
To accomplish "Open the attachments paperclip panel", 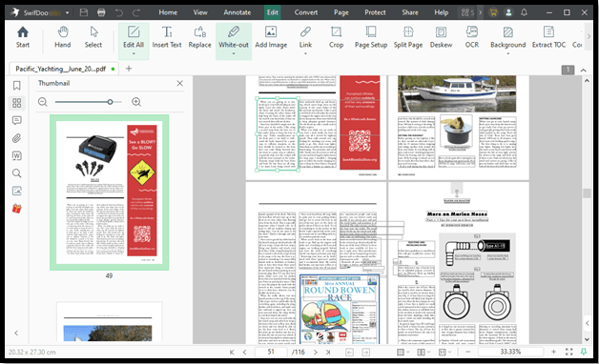I will click(17, 138).
